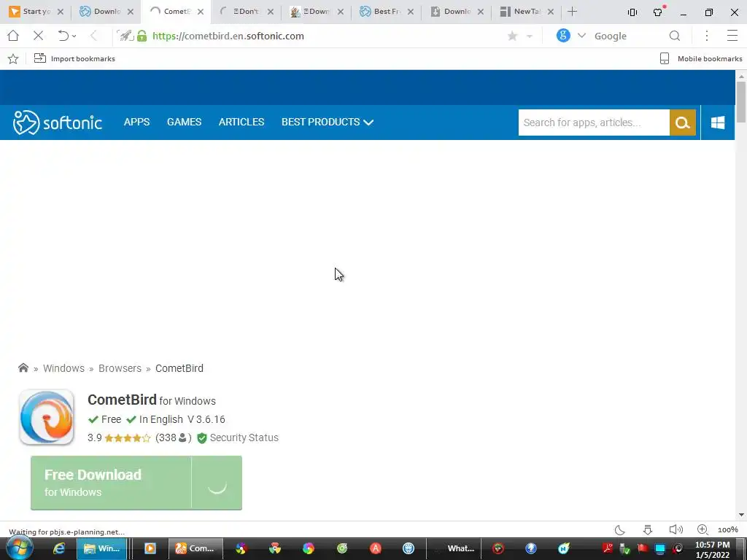Toggle the sound mute speaker icon

tap(676, 530)
